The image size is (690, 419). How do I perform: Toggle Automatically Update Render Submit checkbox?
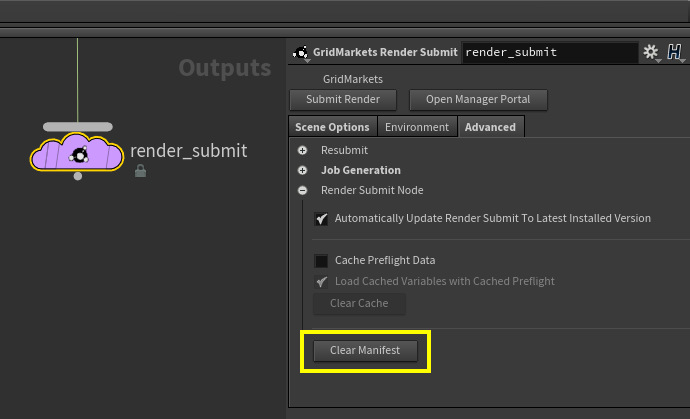coord(321,219)
